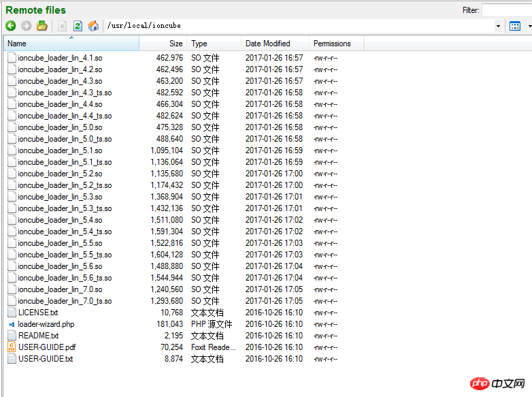Click the greyed-out delete X icon

pyautogui.click(x=62, y=26)
